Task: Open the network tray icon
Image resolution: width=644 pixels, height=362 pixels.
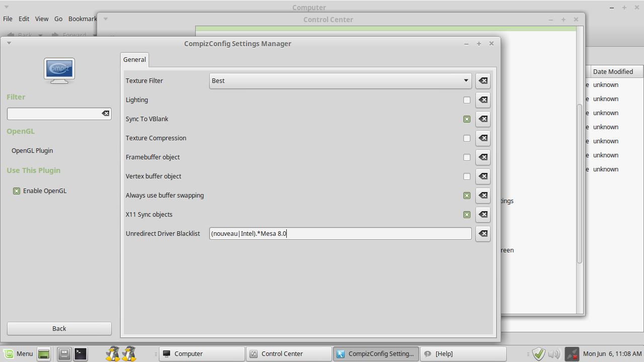Action: [572, 354]
